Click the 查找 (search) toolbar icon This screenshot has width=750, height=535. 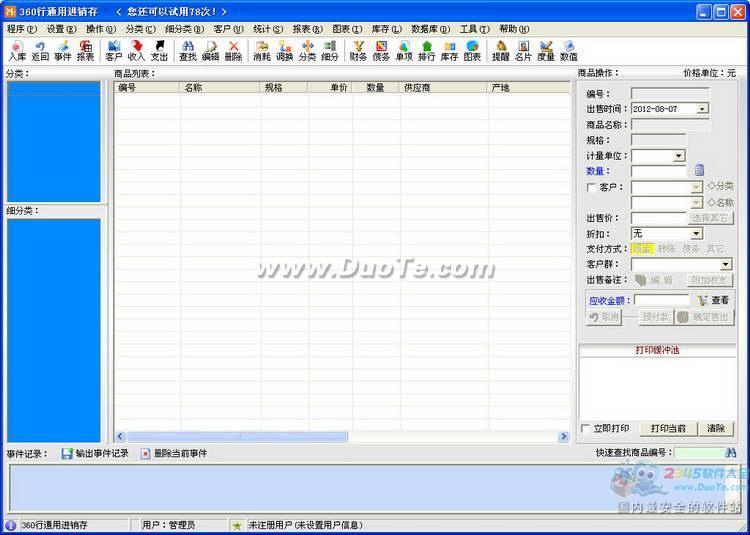coord(187,51)
